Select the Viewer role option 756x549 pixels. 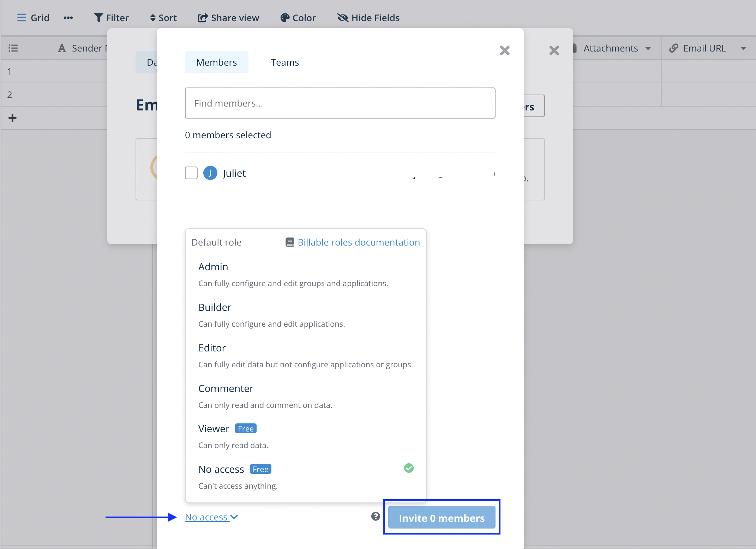coord(214,429)
